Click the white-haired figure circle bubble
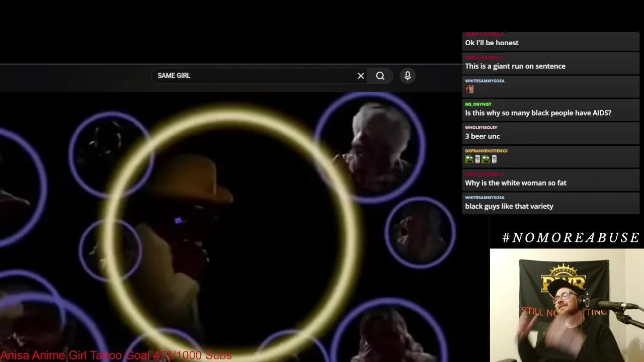644x362 pixels. [x=371, y=147]
